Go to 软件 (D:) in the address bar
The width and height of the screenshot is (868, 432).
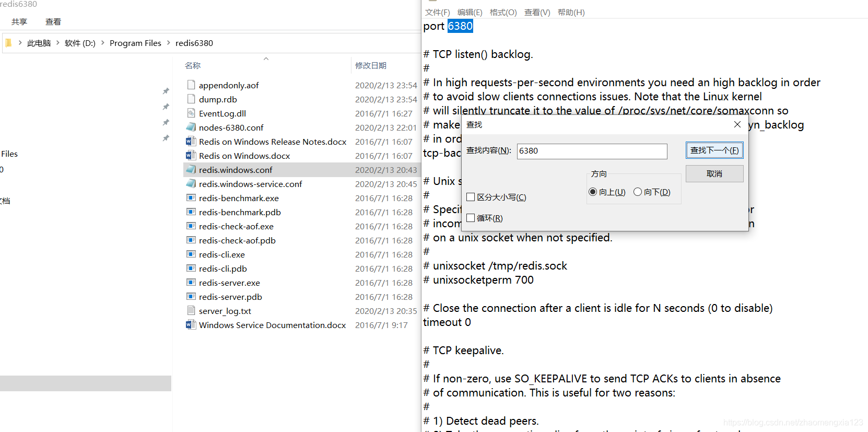[x=80, y=43]
